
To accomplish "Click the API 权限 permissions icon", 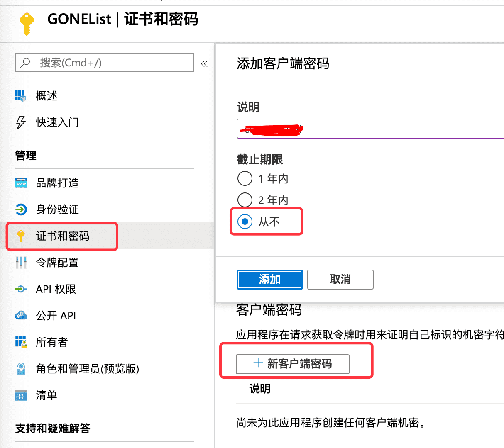I will (x=21, y=289).
